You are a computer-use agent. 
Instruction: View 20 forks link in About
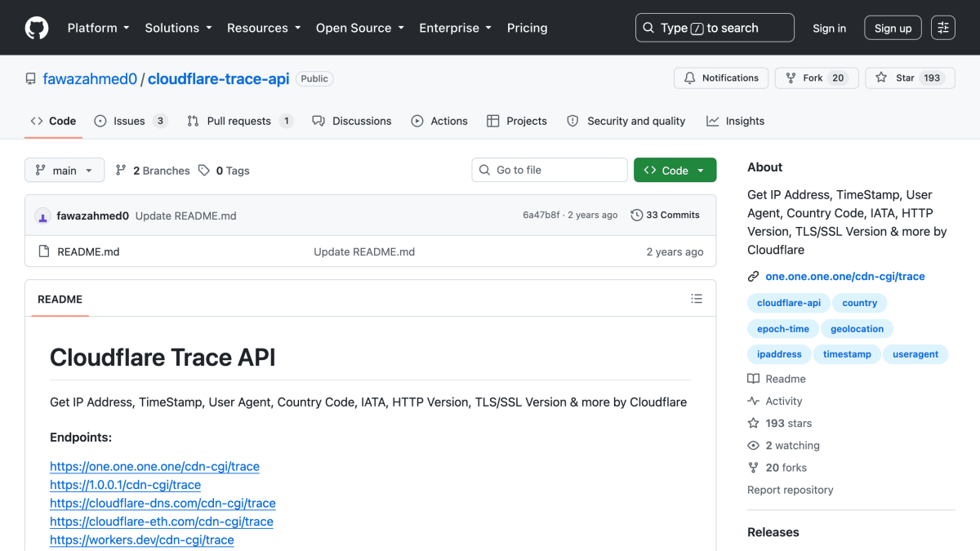tap(777, 468)
